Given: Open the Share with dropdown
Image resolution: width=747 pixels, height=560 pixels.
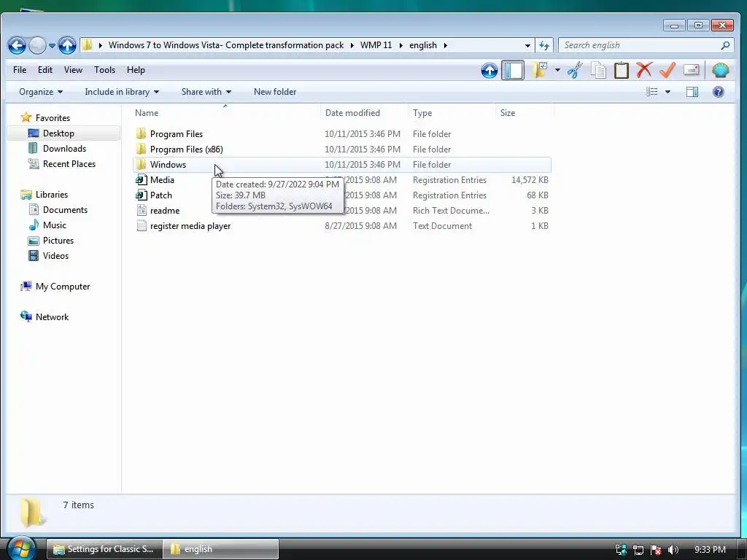Looking at the screenshot, I should (x=206, y=92).
